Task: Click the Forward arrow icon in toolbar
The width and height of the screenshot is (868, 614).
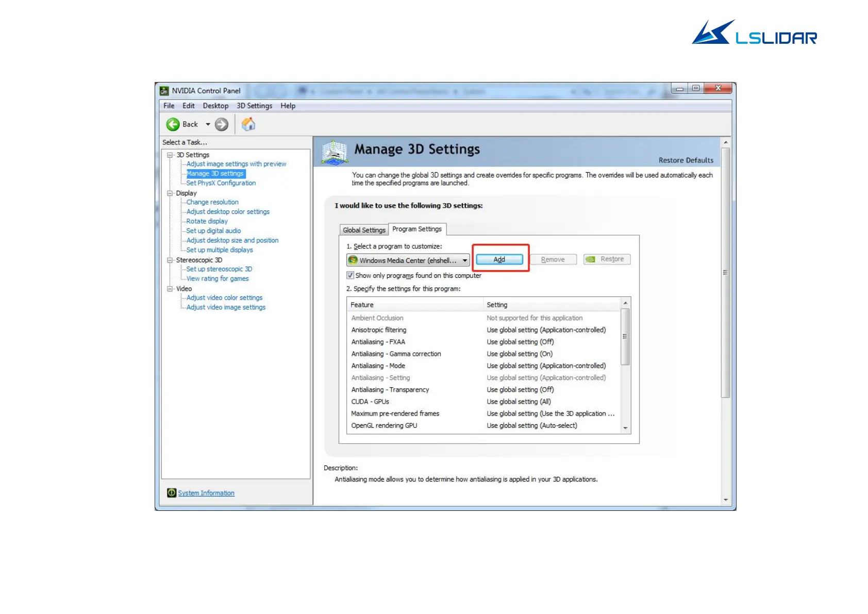Action: [x=222, y=124]
